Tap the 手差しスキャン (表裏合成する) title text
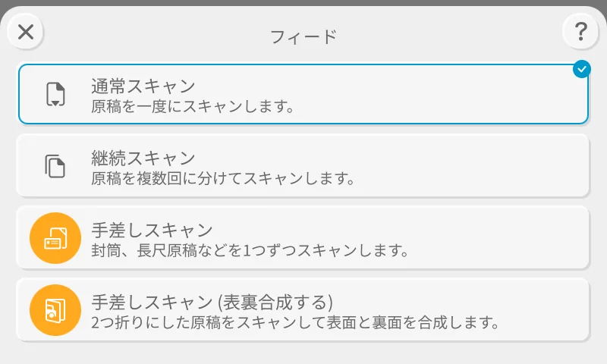607x364 pixels. (212, 302)
